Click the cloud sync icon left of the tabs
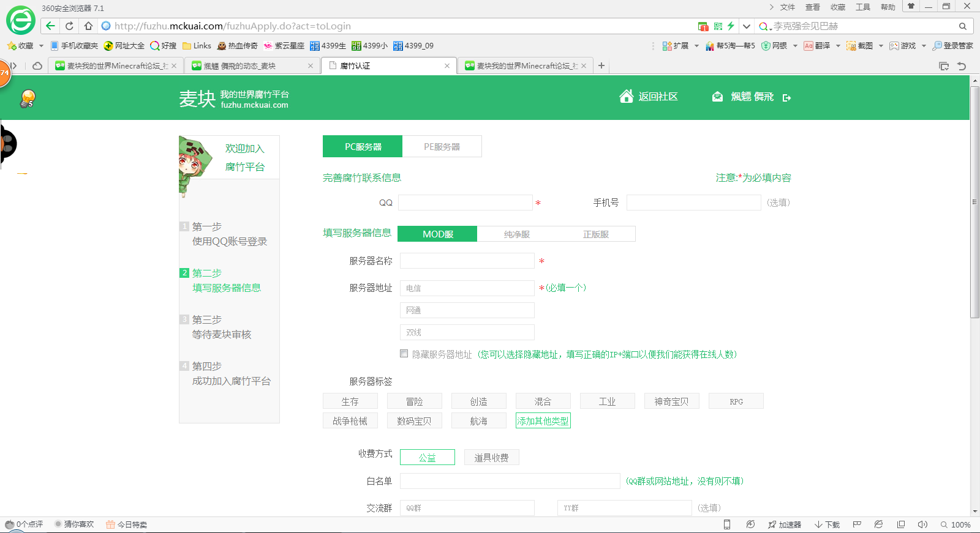Screen dimensions: 980x533 [37, 65]
